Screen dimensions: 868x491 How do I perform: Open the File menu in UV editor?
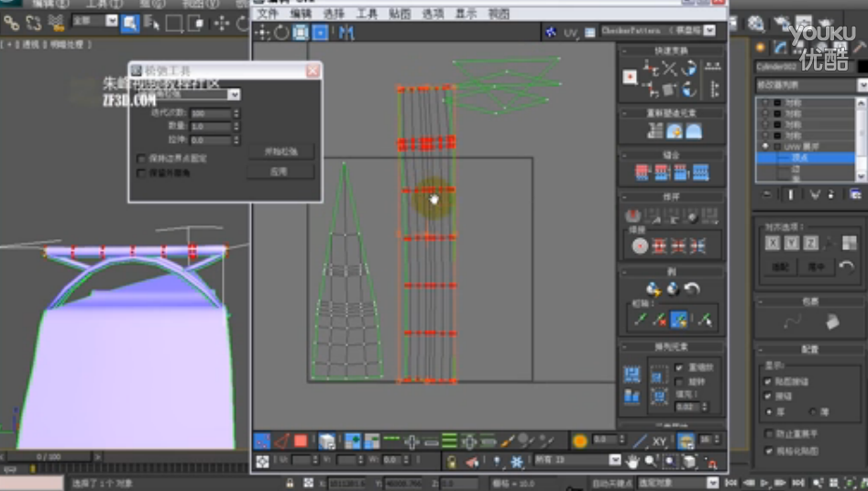pos(267,14)
